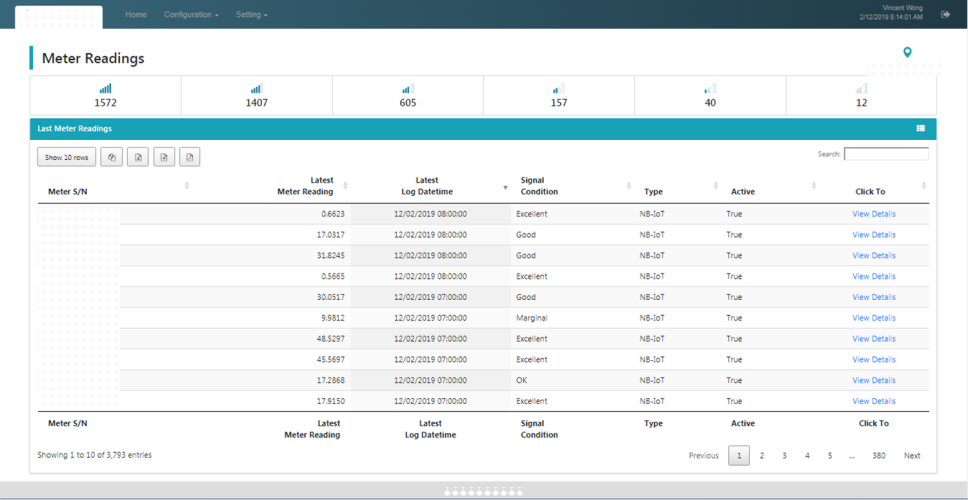Click the copy to clipboard button
968x500 pixels.
click(112, 157)
